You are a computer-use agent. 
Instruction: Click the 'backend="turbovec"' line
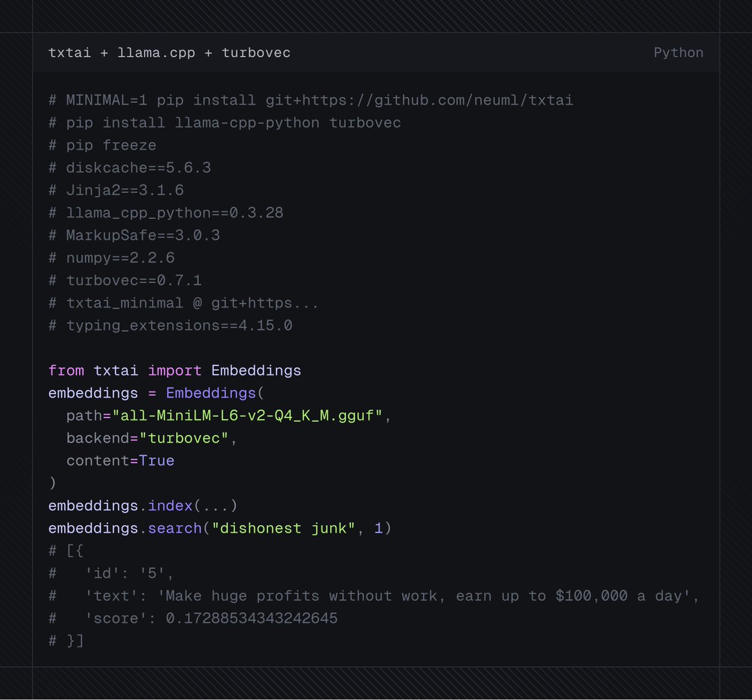click(x=152, y=438)
